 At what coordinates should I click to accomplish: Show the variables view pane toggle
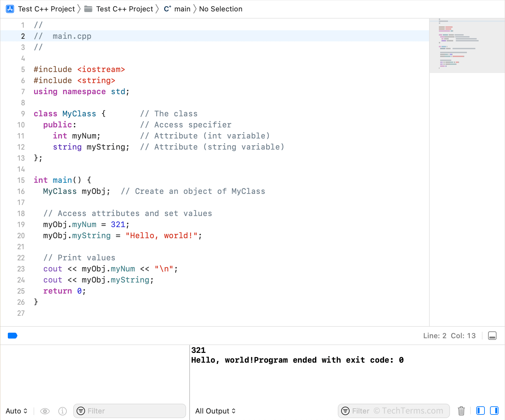(x=480, y=411)
